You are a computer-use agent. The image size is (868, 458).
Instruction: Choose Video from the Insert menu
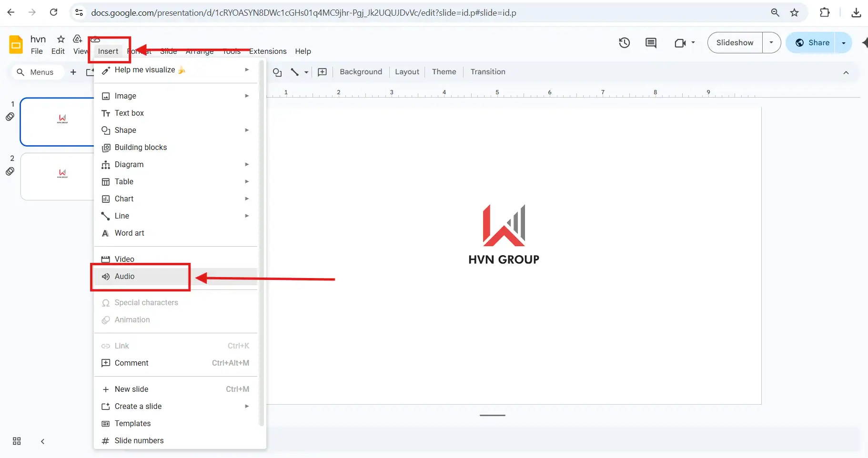pyautogui.click(x=176, y=259)
